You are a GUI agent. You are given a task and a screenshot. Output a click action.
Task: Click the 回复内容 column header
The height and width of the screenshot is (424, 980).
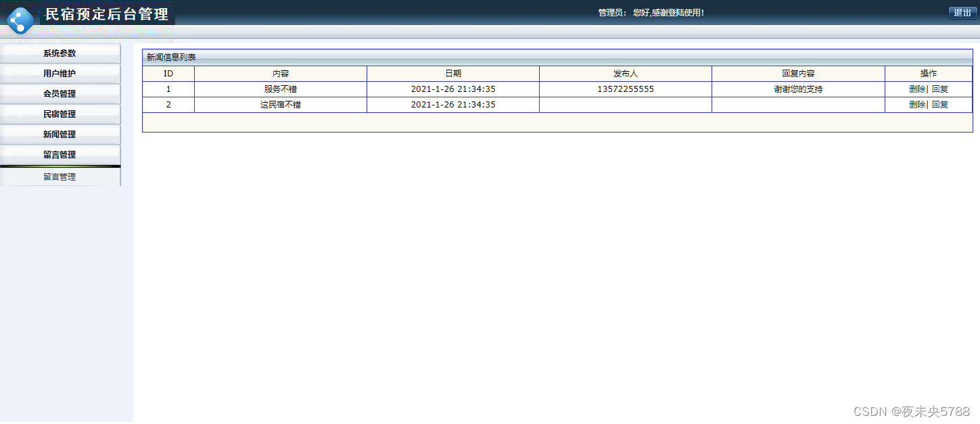(x=798, y=74)
